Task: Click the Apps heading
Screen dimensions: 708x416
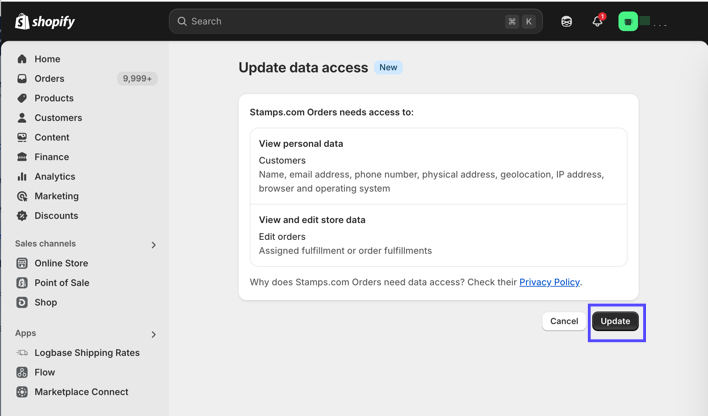Action: (x=25, y=333)
